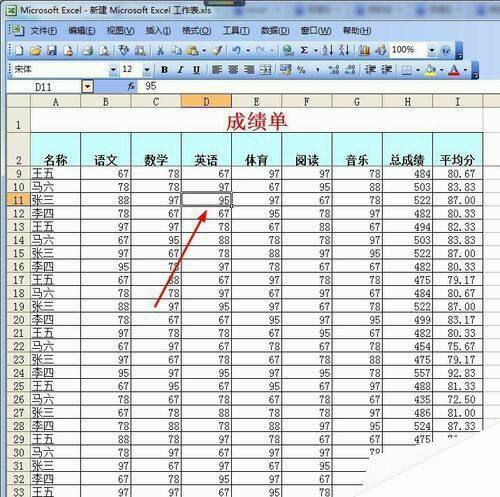Increase the cell indent
This screenshot has width=500, height=497.
pyautogui.click(x=387, y=70)
